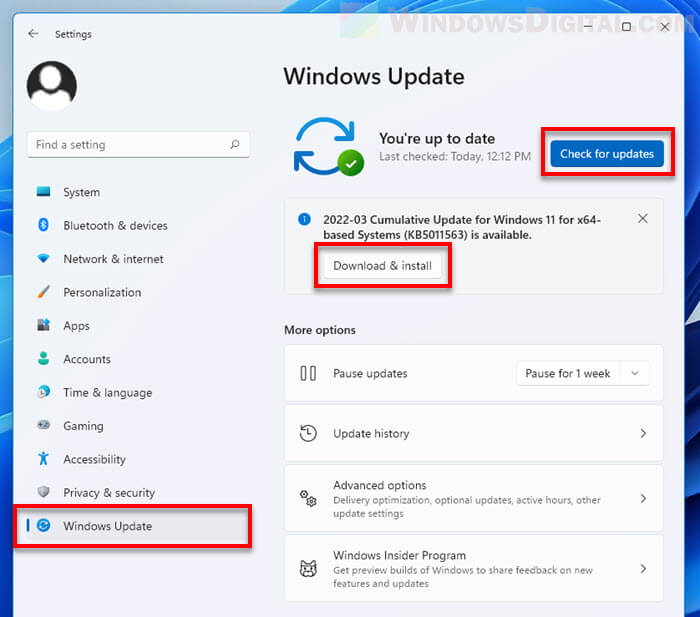The width and height of the screenshot is (700, 617).
Task: Open the Advanced options row
Action: (x=473, y=498)
